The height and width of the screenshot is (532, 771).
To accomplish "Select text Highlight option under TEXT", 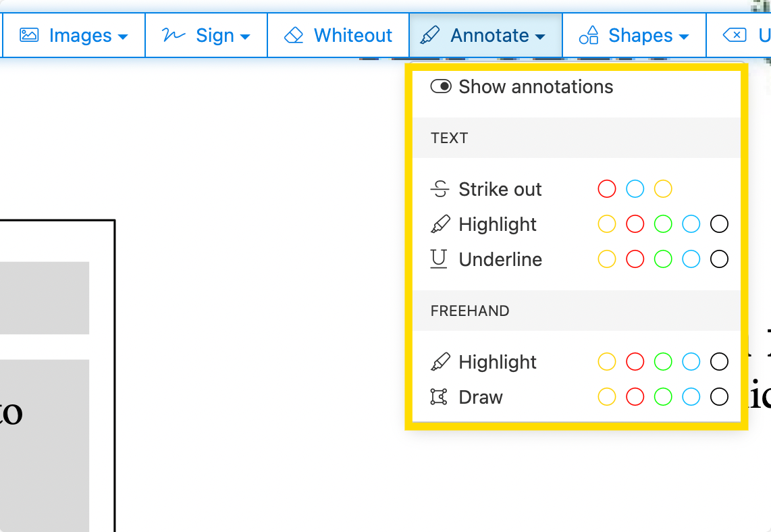I will tap(498, 224).
